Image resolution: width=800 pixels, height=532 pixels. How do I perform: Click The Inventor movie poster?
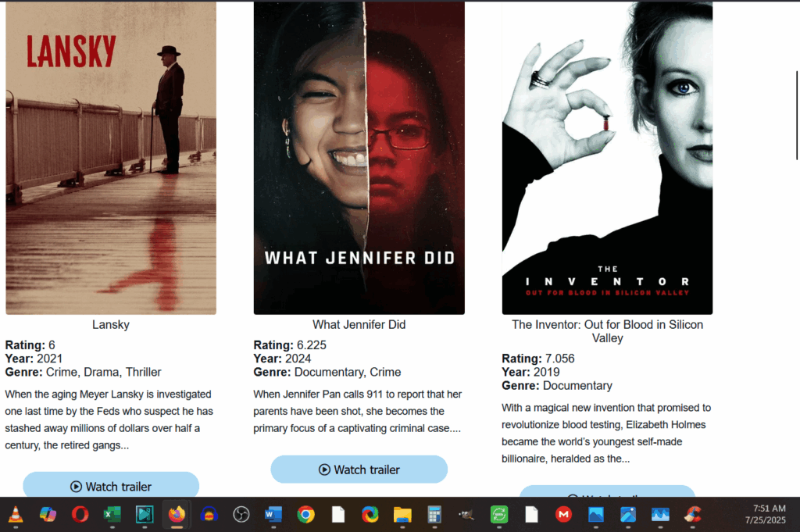point(607,157)
